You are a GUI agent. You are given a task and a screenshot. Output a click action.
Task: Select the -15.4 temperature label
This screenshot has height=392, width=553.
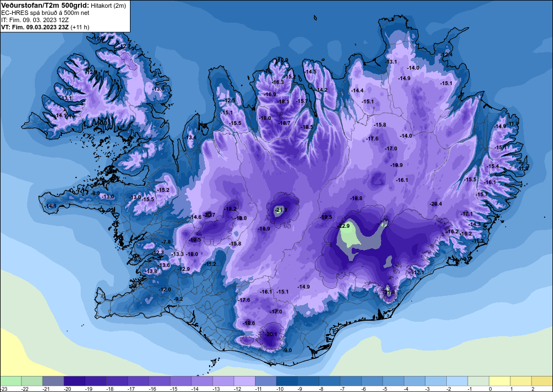[x=493, y=166]
